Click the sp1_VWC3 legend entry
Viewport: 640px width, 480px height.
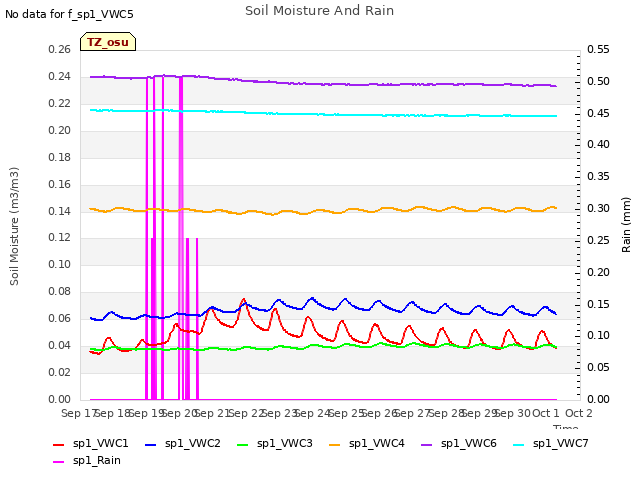(x=275, y=443)
